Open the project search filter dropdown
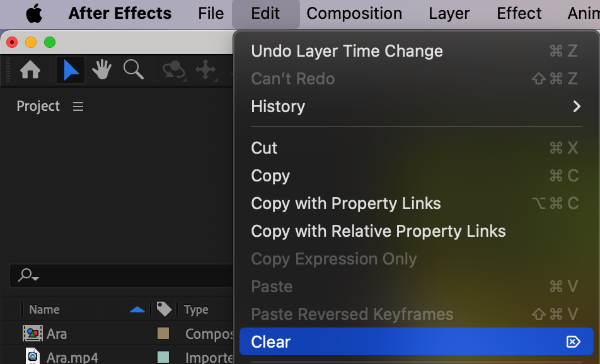 point(28,275)
